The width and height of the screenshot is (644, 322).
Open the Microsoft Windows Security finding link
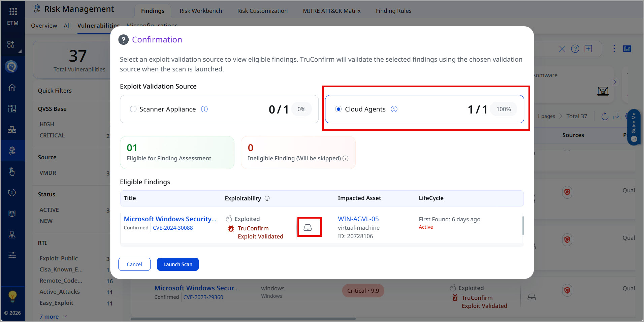[x=170, y=219]
